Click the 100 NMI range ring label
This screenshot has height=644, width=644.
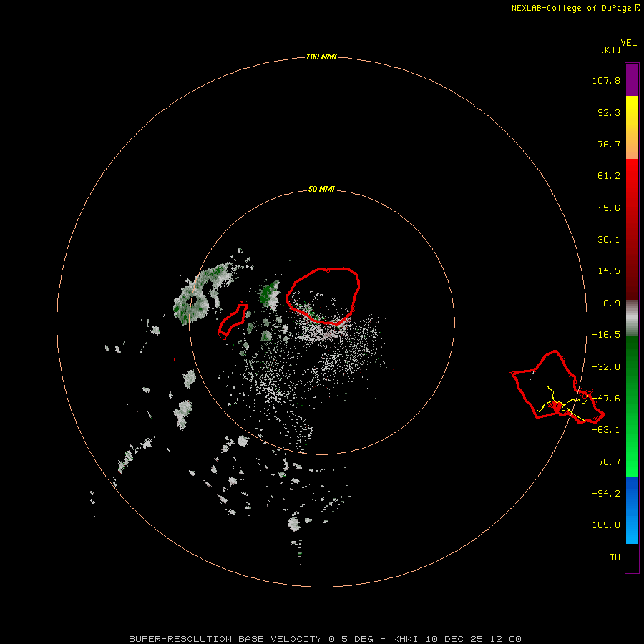[321, 57]
